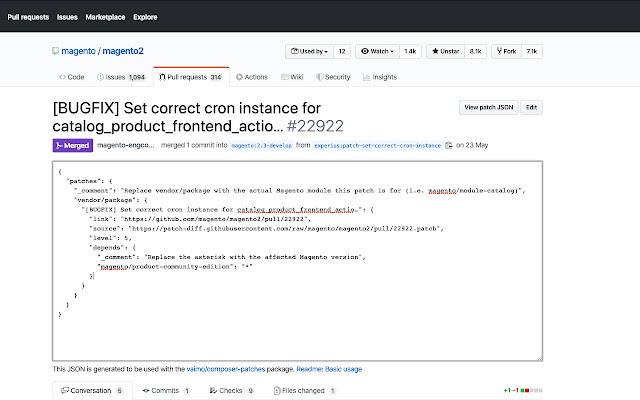This screenshot has width=640, height=400.
Task: Click the View patch JSON button
Action: 486,107
